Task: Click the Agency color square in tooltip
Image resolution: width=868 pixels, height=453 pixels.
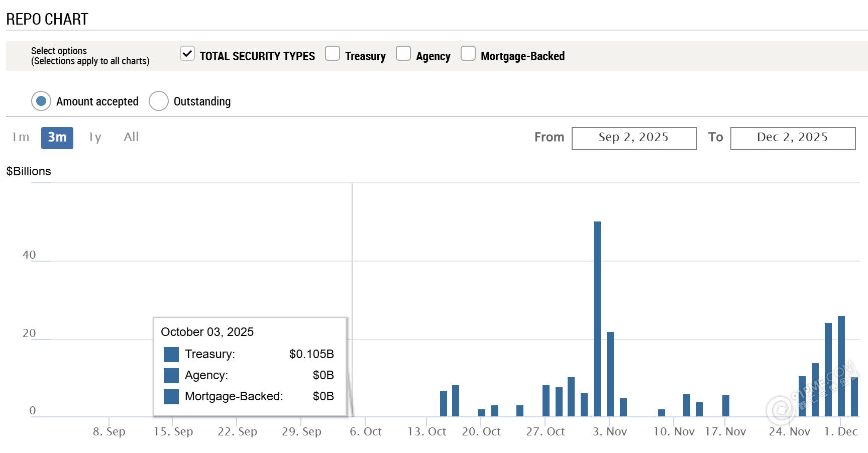Action: [171, 376]
